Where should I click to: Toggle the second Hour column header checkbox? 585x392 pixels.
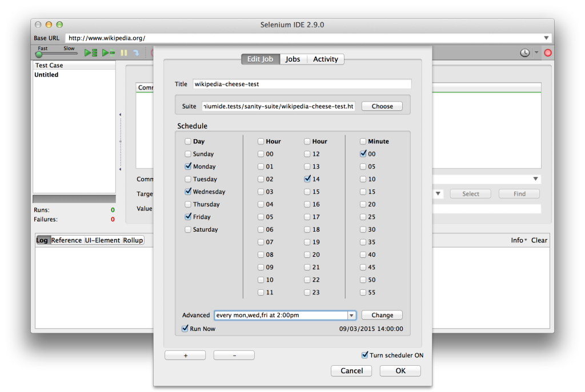(307, 142)
